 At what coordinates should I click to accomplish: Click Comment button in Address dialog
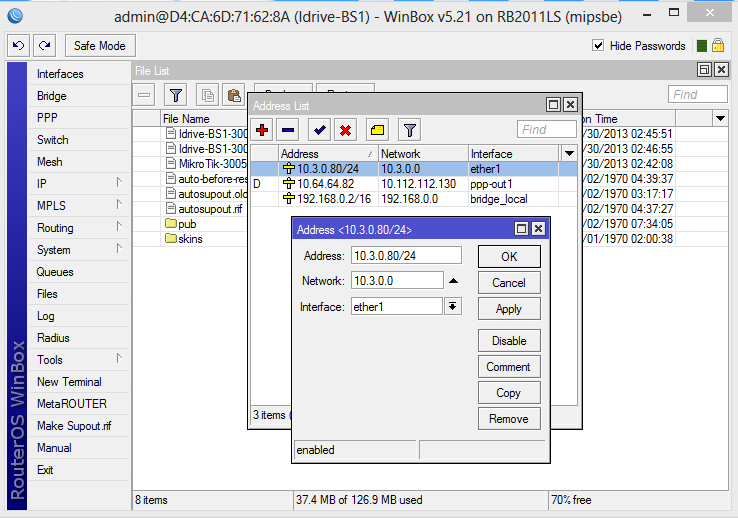(x=509, y=367)
